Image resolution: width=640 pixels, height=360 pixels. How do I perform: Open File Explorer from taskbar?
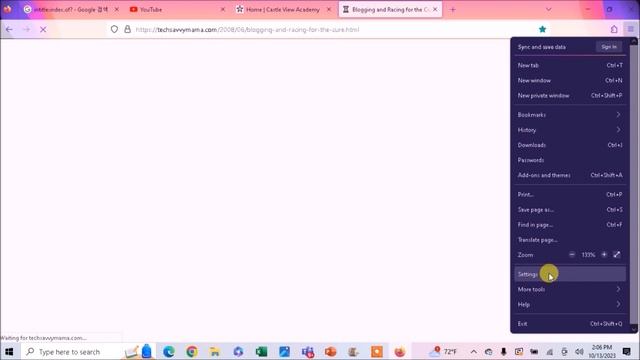(215, 351)
